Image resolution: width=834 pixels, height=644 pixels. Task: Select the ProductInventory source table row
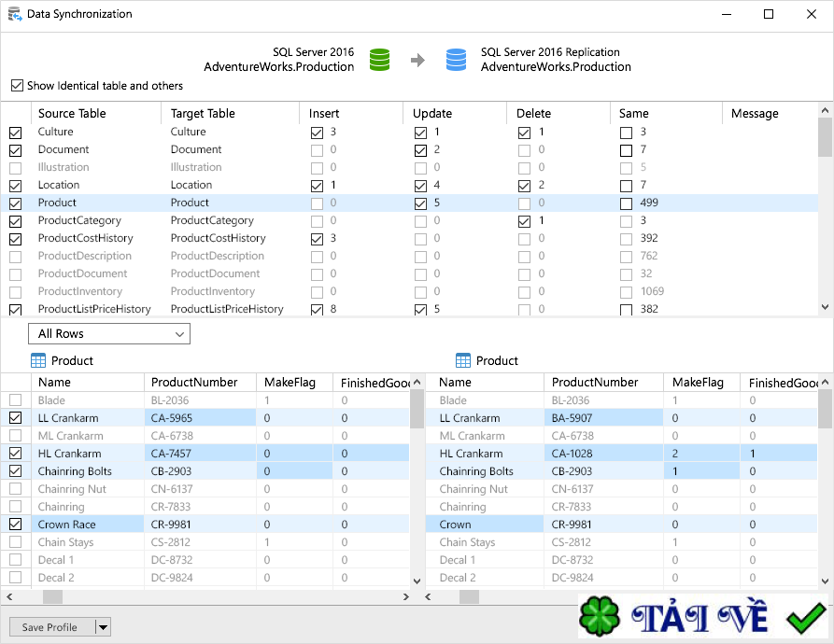pyautogui.click(x=79, y=291)
